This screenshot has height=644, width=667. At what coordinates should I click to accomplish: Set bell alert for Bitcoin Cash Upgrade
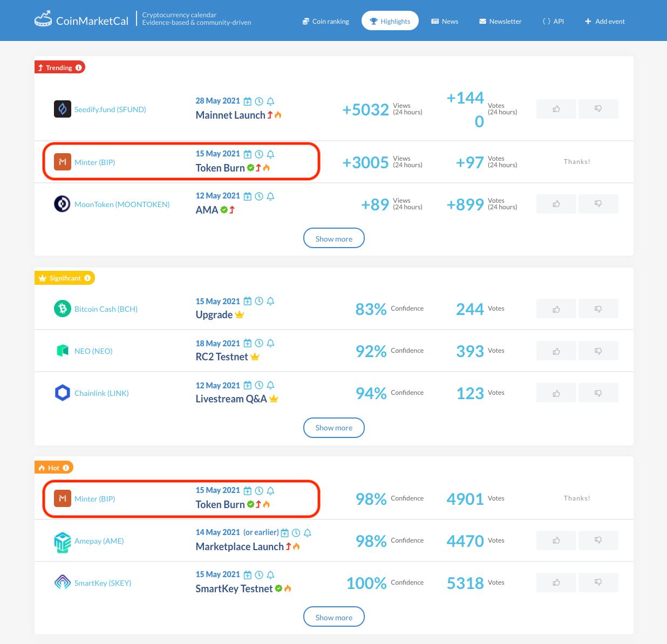271,302
